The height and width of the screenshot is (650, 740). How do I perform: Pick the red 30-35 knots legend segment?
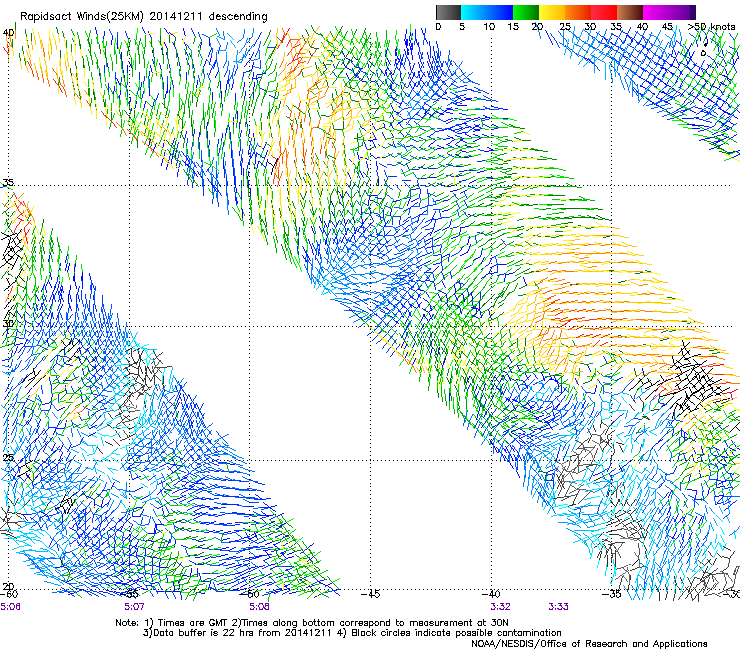click(604, 12)
